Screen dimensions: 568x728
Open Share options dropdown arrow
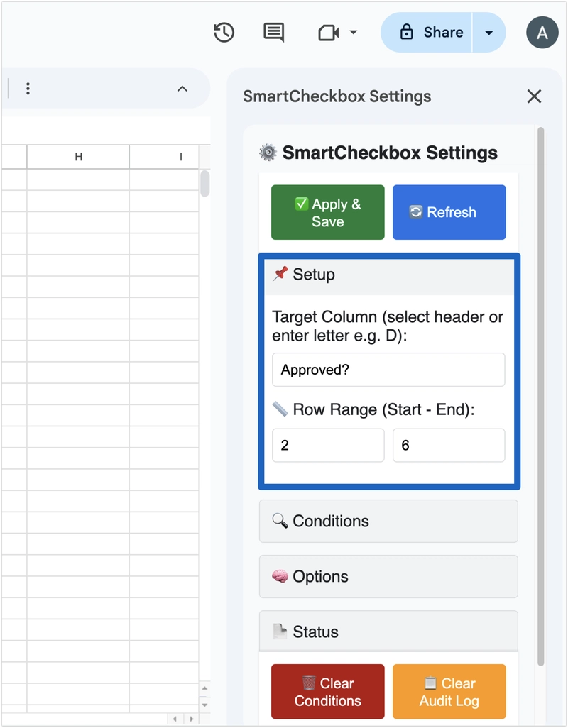tap(489, 33)
